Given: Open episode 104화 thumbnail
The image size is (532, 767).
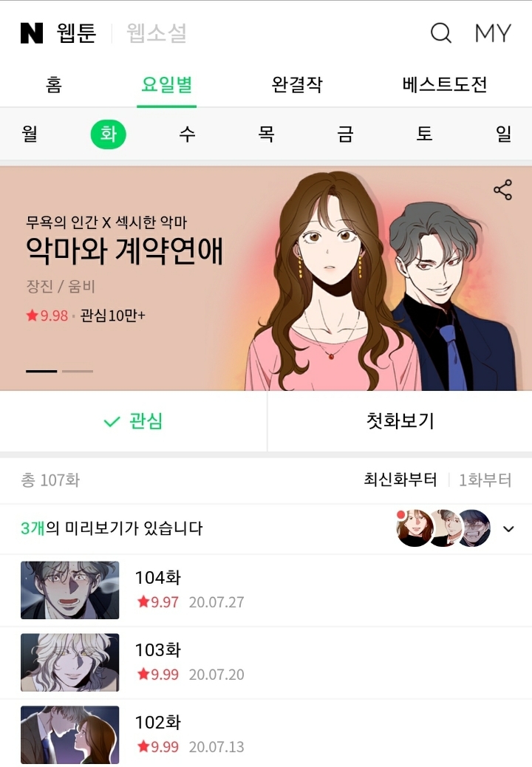Looking at the screenshot, I should click(x=70, y=590).
